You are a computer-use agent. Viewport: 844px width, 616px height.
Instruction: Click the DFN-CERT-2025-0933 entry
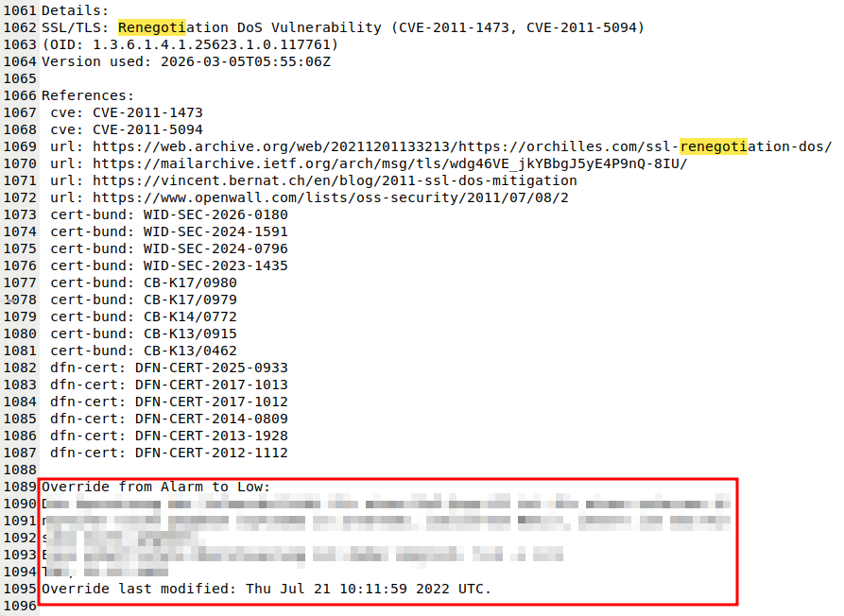[211, 368]
